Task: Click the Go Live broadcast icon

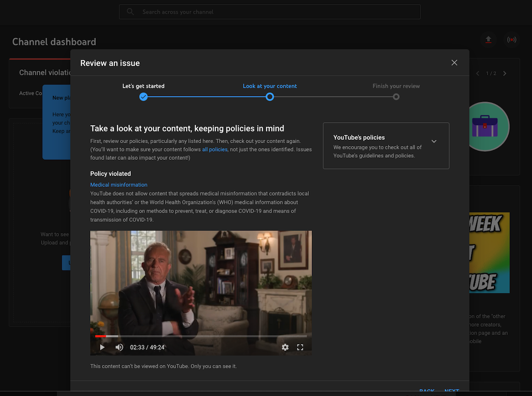Action: 512,40
